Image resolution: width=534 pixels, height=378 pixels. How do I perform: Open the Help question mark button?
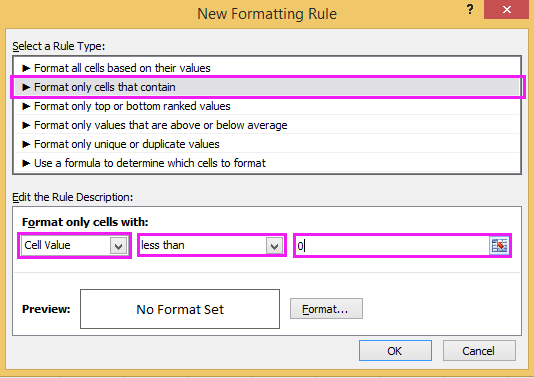470,10
